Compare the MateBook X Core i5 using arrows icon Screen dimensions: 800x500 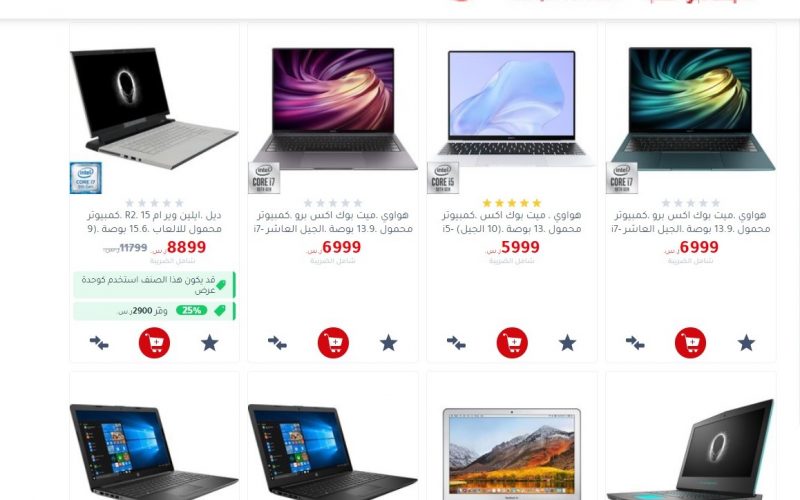pyautogui.click(x=456, y=342)
